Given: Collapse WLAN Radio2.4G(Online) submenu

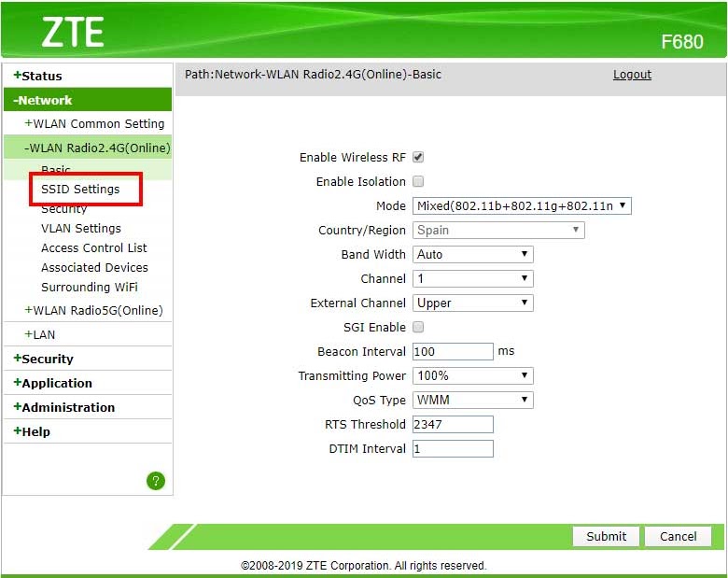Looking at the screenshot, I should click(x=97, y=148).
